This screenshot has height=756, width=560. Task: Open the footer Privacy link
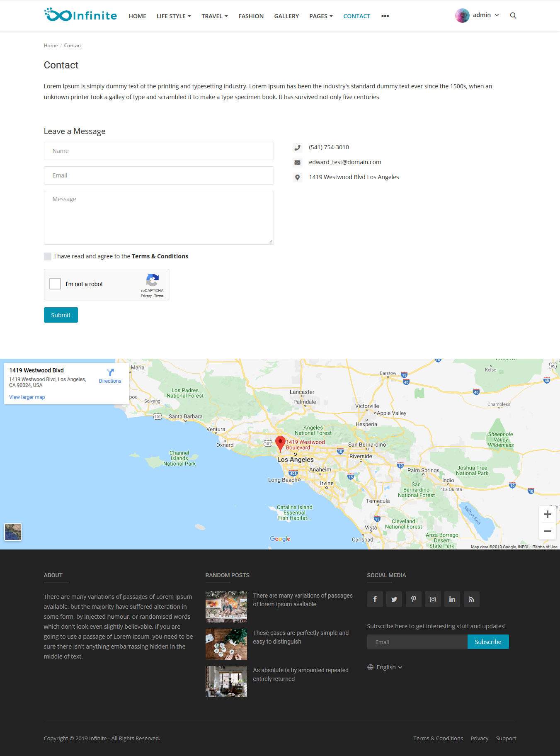coord(480,739)
